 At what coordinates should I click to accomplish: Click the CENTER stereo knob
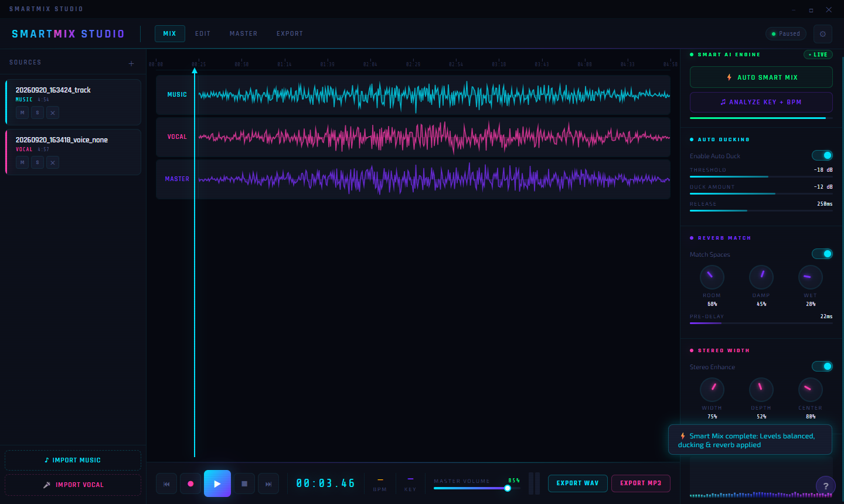811,390
